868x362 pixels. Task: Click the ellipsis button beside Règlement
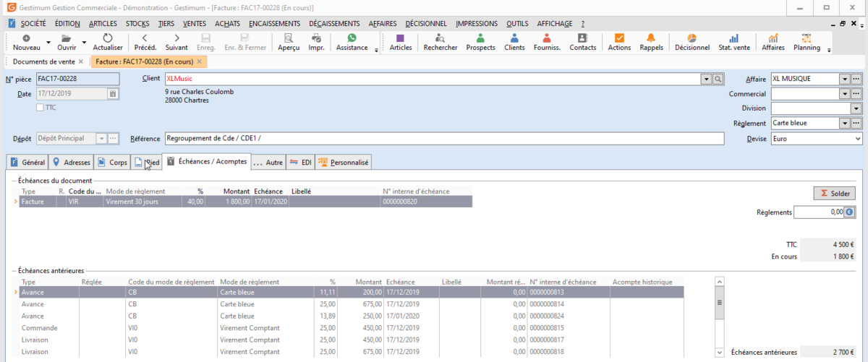[856, 123]
